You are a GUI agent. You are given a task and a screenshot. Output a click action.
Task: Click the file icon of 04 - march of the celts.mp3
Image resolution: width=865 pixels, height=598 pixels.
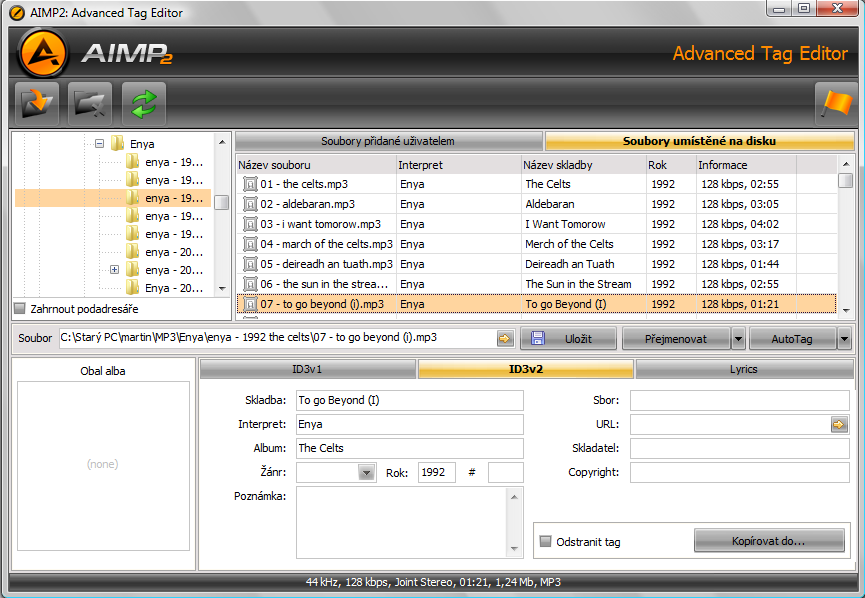point(250,244)
